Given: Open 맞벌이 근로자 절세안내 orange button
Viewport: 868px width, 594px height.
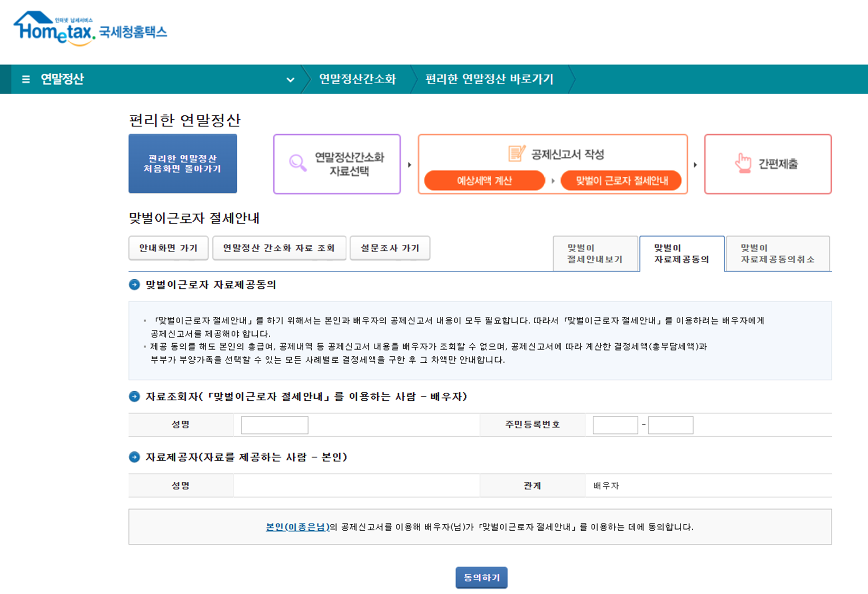Looking at the screenshot, I should pos(621,181).
